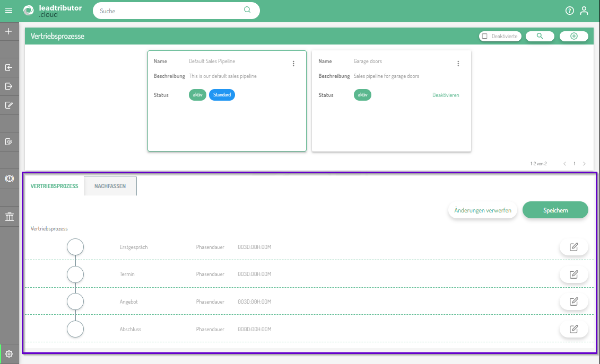Click the magnifier button in the Vertriebsprozesse header
The height and width of the screenshot is (364, 600).
tap(540, 36)
